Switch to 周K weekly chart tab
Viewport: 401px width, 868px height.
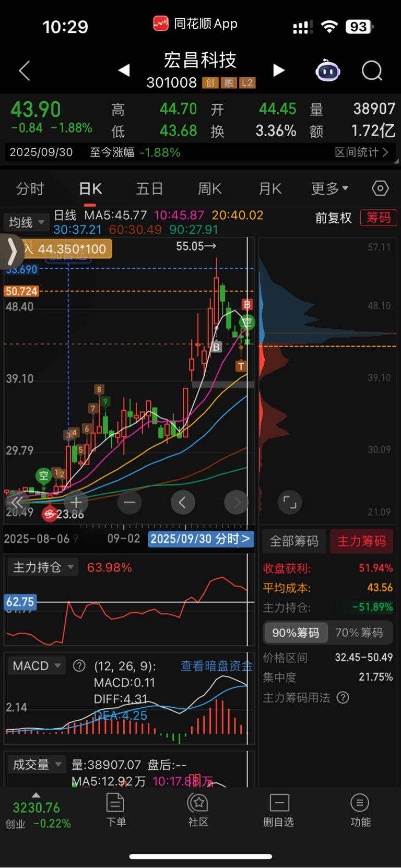tap(210, 188)
